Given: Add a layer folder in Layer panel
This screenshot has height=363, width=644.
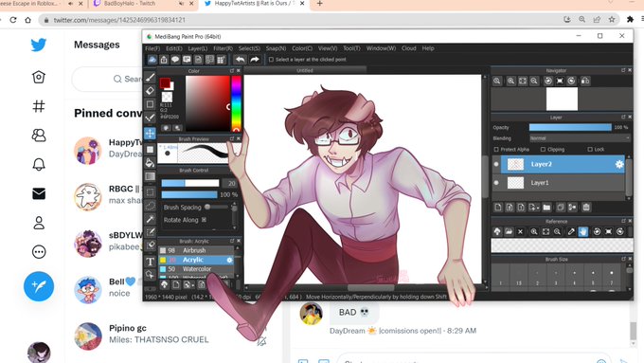Looking at the screenshot, I should [x=546, y=208].
